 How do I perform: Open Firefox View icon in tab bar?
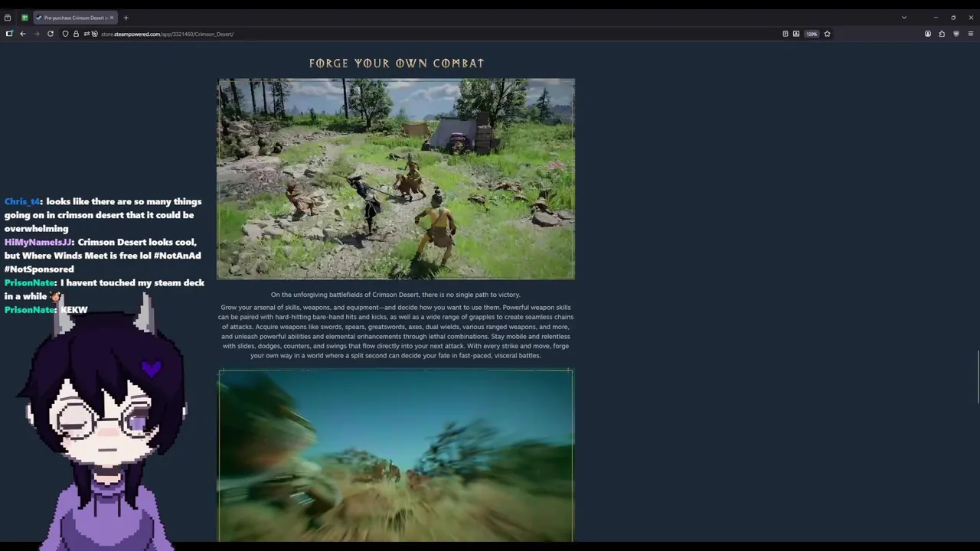tap(8, 18)
